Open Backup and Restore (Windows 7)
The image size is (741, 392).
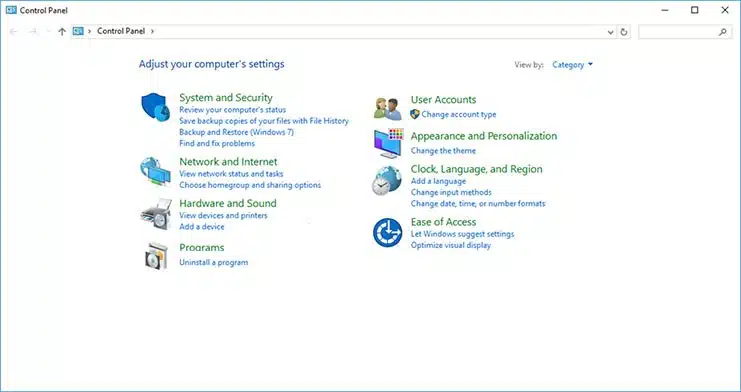(x=236, y=132)
